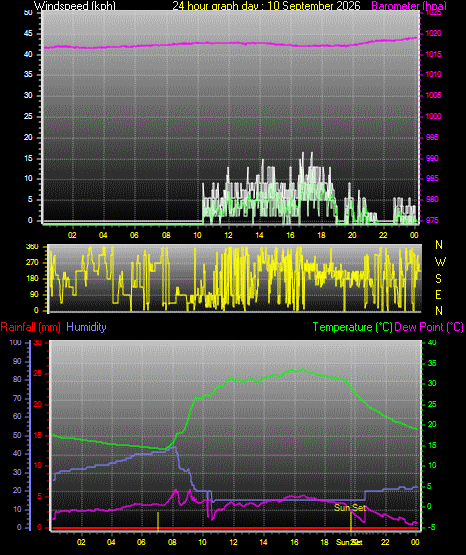Click the red '15' rainfall scale value
The height and width of the screenshot is (555, 466).
pyautogui.click(x=38, y=436)
